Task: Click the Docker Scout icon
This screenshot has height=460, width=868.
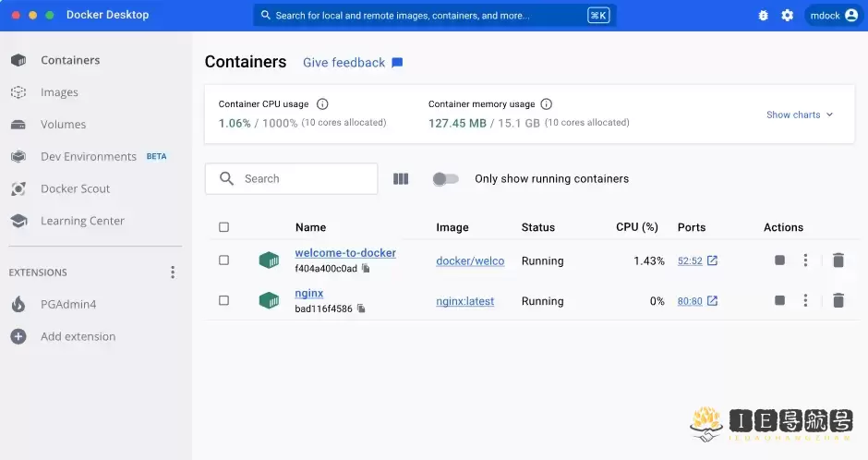Action: [18, 188]
